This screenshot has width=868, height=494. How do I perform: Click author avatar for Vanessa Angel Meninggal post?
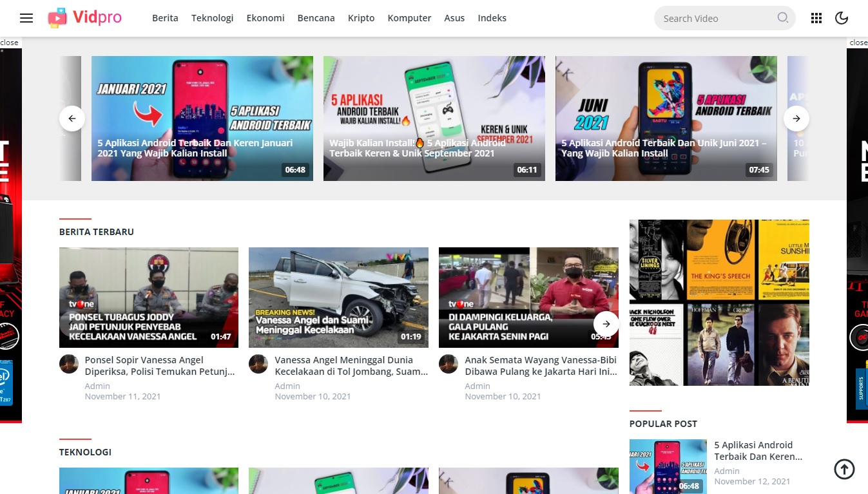[258, 364]
